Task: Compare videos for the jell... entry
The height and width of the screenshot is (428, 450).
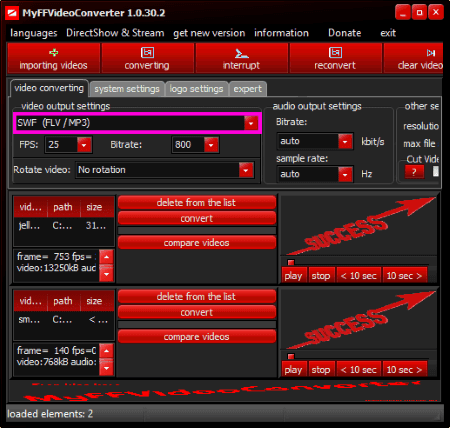Action: click(x=197, y=243)
